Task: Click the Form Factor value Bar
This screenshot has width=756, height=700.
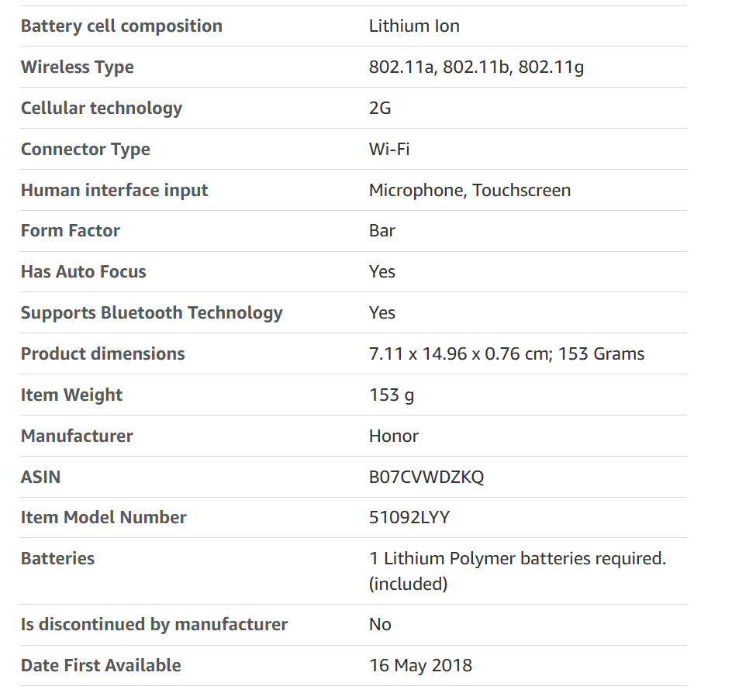Action: (382, 231)
